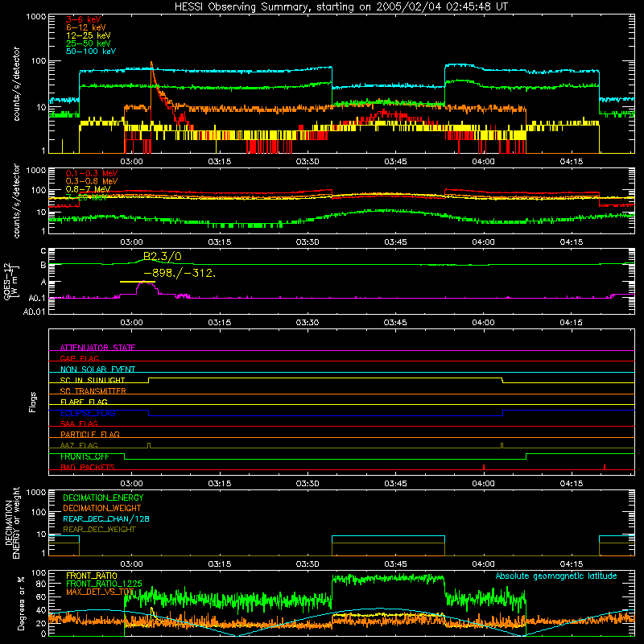This screenshot has height=644, width=644.
Task: Click the 25-50 keV legend entry
Action: click(x=89, y=43)
